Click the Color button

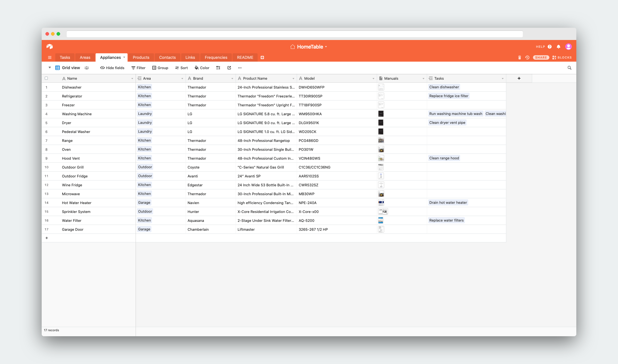202,68
